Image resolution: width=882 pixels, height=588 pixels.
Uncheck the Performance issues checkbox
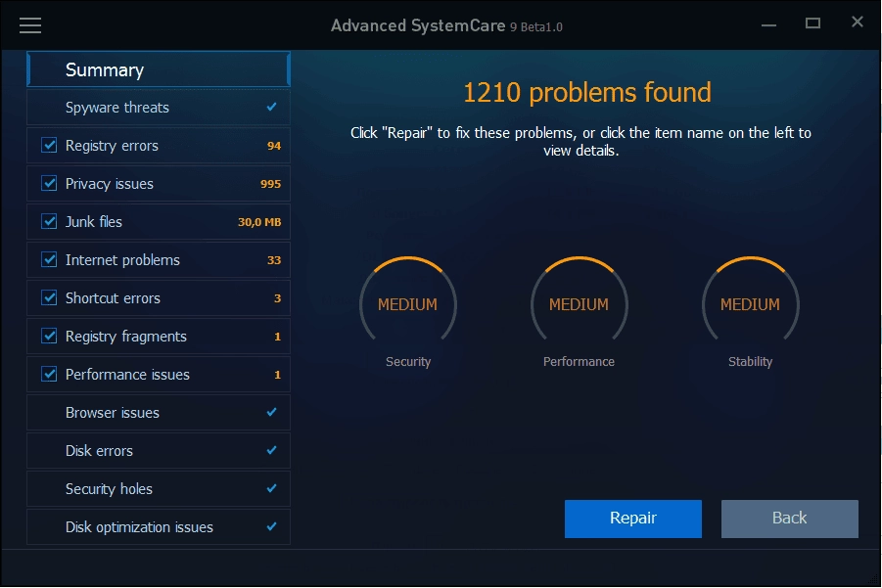(x=50, y=375)
